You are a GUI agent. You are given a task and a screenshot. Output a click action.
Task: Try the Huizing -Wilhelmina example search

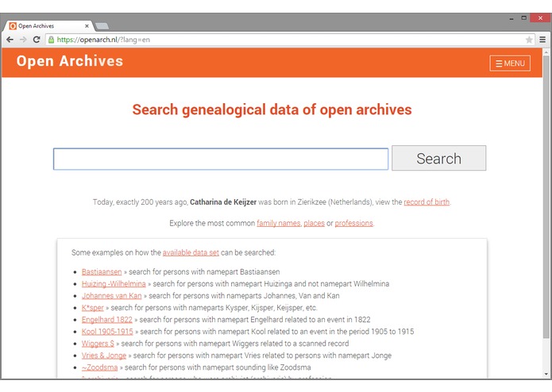[114, 284]
